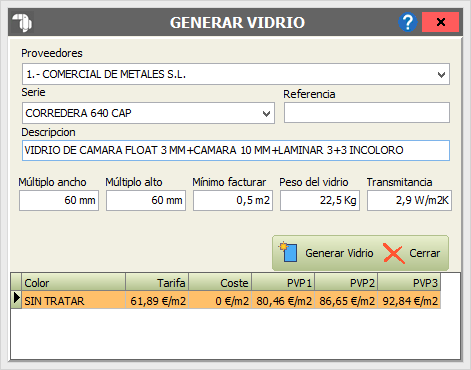The height and width of the screenshot is (370, 471).
Task: Click the PVP3 column header
Action: tap(409, 283)
